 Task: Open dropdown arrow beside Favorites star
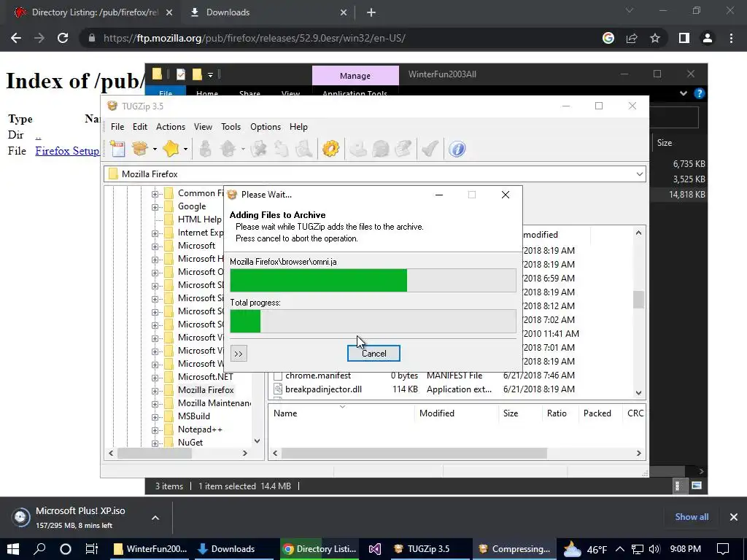coord(185,149)
